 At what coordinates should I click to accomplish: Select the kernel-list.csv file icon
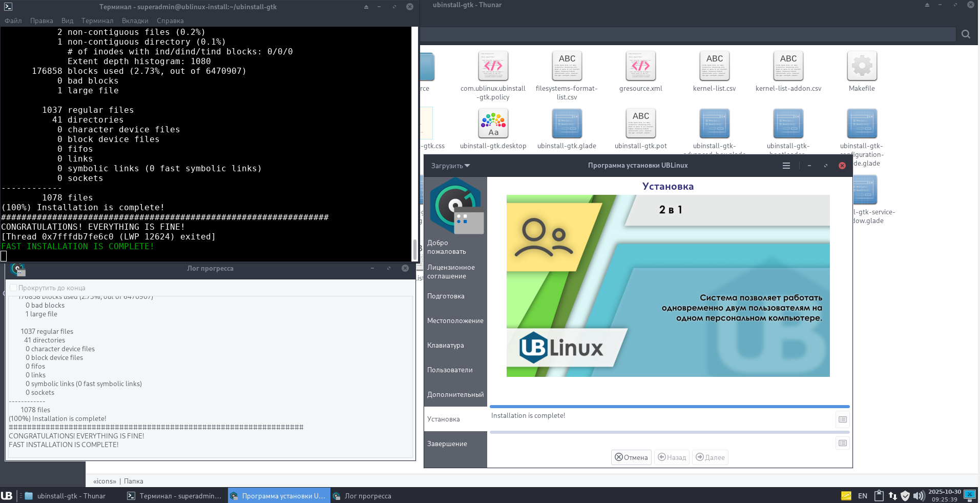point(714,66)
